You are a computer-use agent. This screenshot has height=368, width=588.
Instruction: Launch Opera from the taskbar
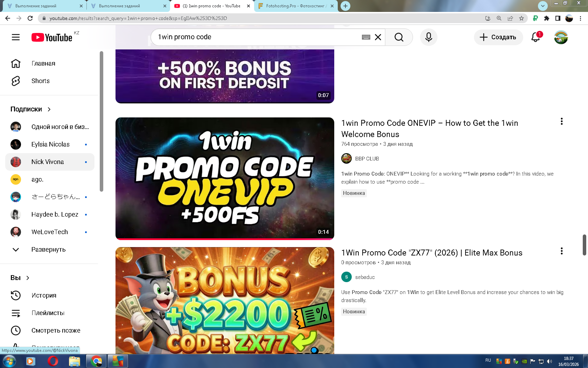(x=52, y=361)
